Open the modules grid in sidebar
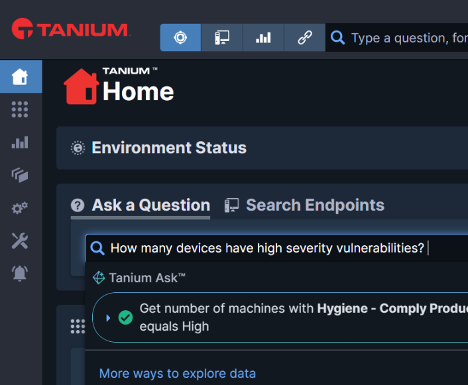This screenshot has height=385, width=468. 20,109
